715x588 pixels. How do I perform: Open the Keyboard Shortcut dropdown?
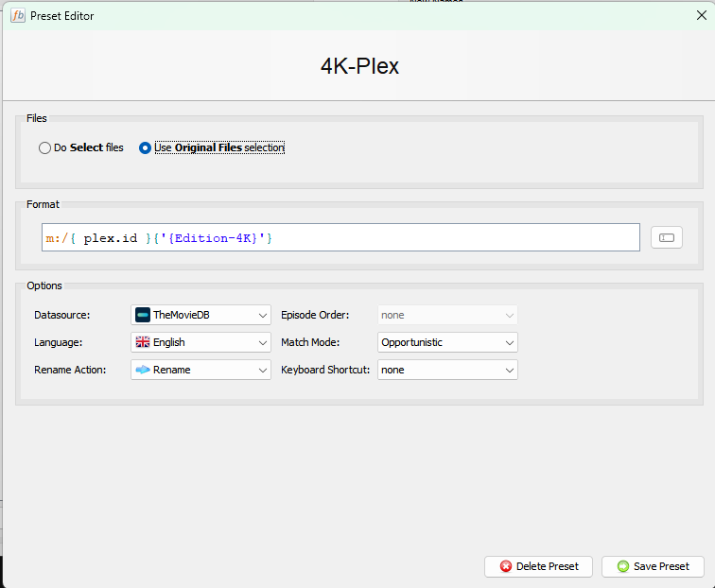(447, 370)
